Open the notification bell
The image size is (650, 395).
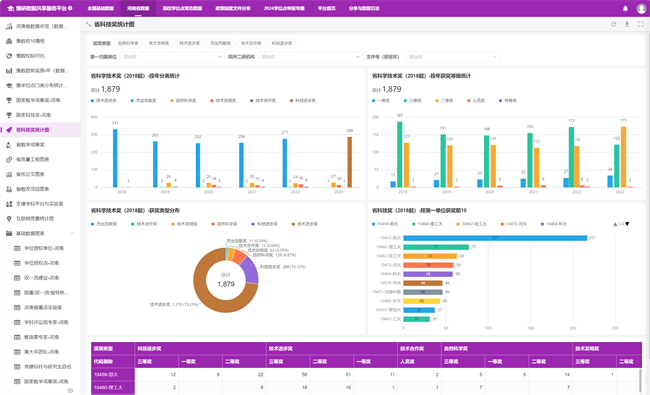(625, 8)
